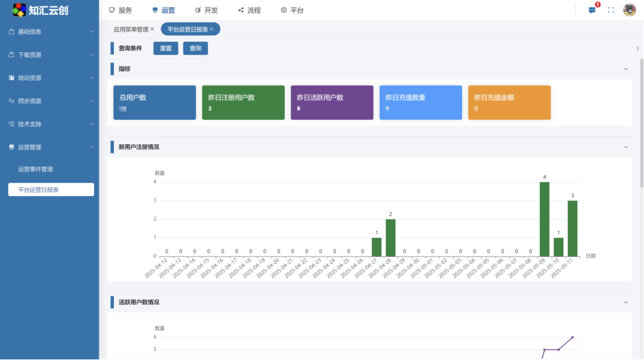
Task: Click the 运营管理 sidebar icon
Action: pyautogui.click(x=12, y=147)
